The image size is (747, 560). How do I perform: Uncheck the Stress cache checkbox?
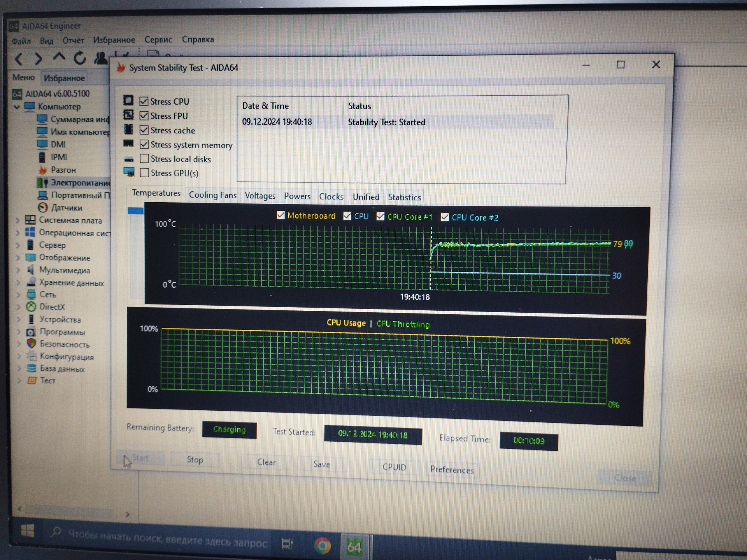click(144, 130)
